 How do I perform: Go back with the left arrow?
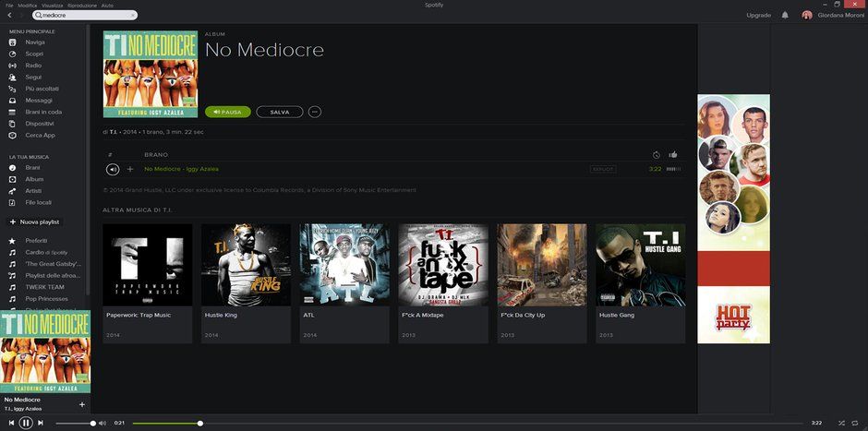pyautogui.click(x=9, y=15)
